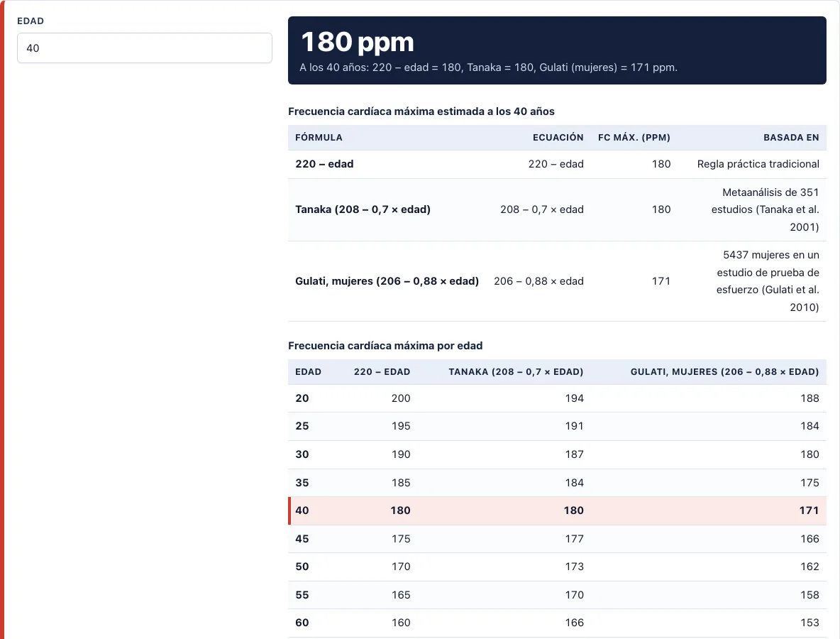Click the '220 – EDAD' column header
840x639 pixels.
pyautogui.click(x=382, y=371)
